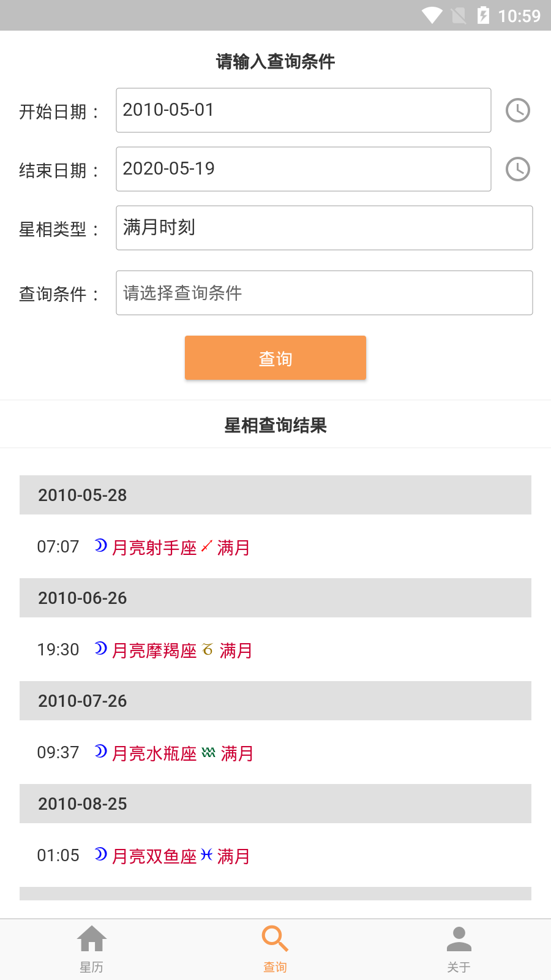Tap the Aquarius symbol in 09:37 result

click(208, 752)
